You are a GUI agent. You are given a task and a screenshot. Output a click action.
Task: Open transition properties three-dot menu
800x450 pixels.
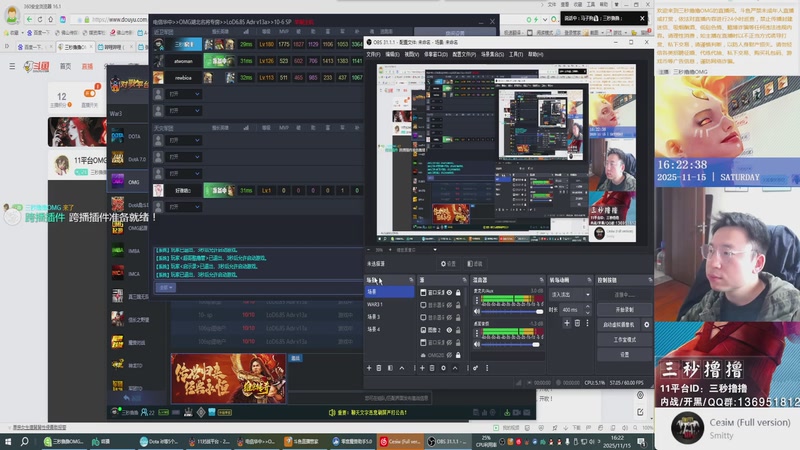pyautogui.click(x=587, y=323)
